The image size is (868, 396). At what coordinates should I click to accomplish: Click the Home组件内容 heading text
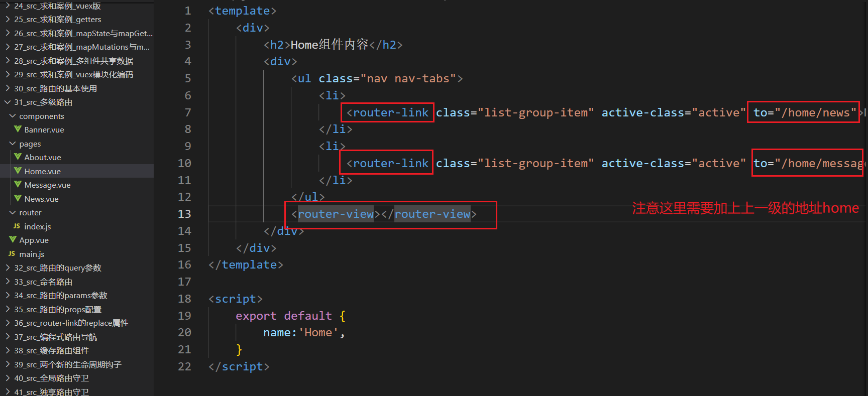tap(330, 45)
